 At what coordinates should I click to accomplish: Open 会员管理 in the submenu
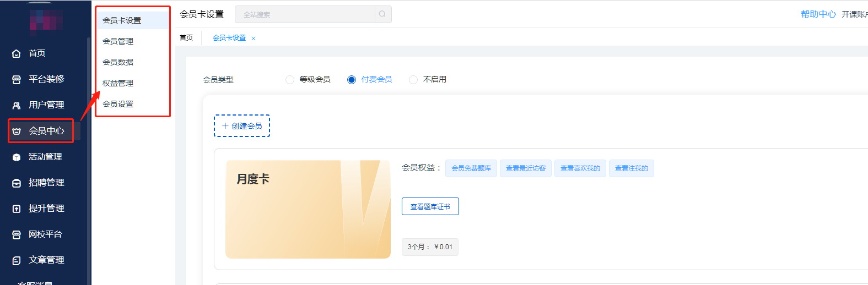[x=118, y=41]
